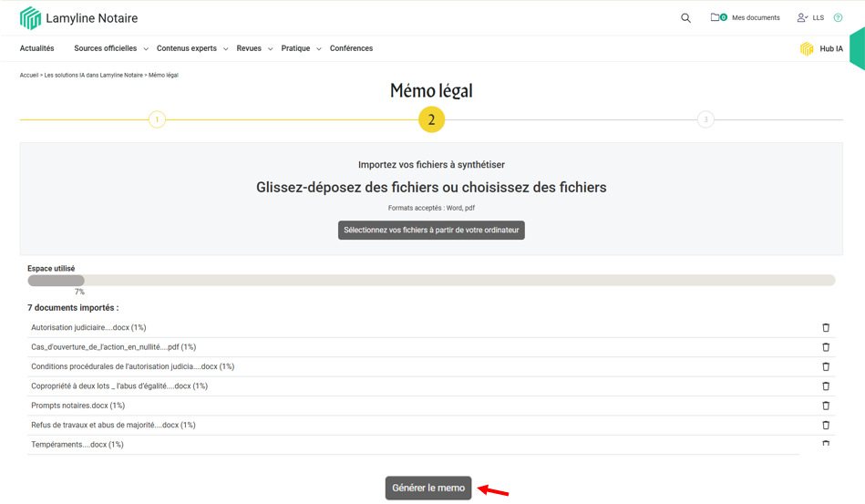The height and width of the screenshot is (504, 865).
Task: Remove Prompts notaires.docx with trash icon
Action: (826, 406)
